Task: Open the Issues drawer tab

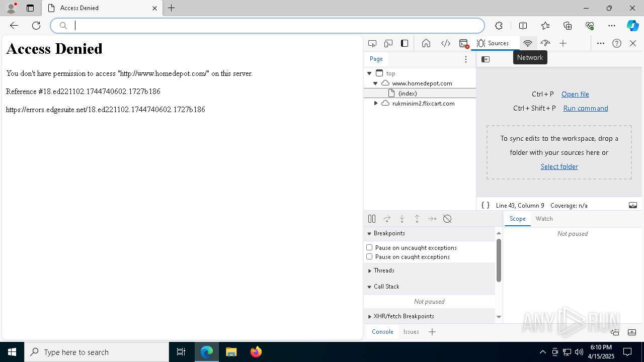Action: click(411, 332)
